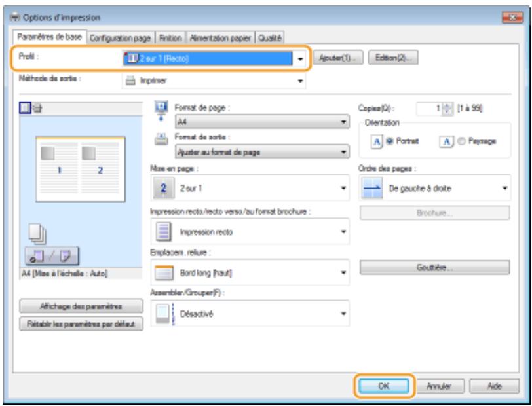This screenshot has height=406, width=532.
Task: Open the Assembler/Grouper Désactivé dropdown
Action: pos(250,314)
